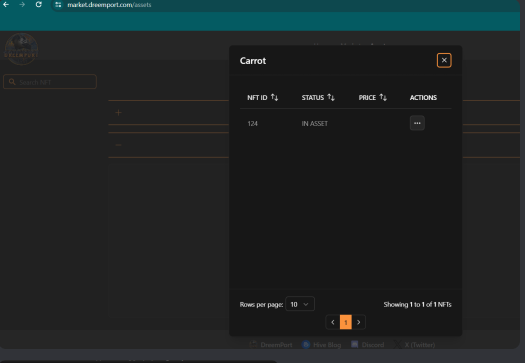Image resolution: width=525 pixels, height=363 pixels.
Task: Click the NFT ID cell 124
Action: (252, 124)
